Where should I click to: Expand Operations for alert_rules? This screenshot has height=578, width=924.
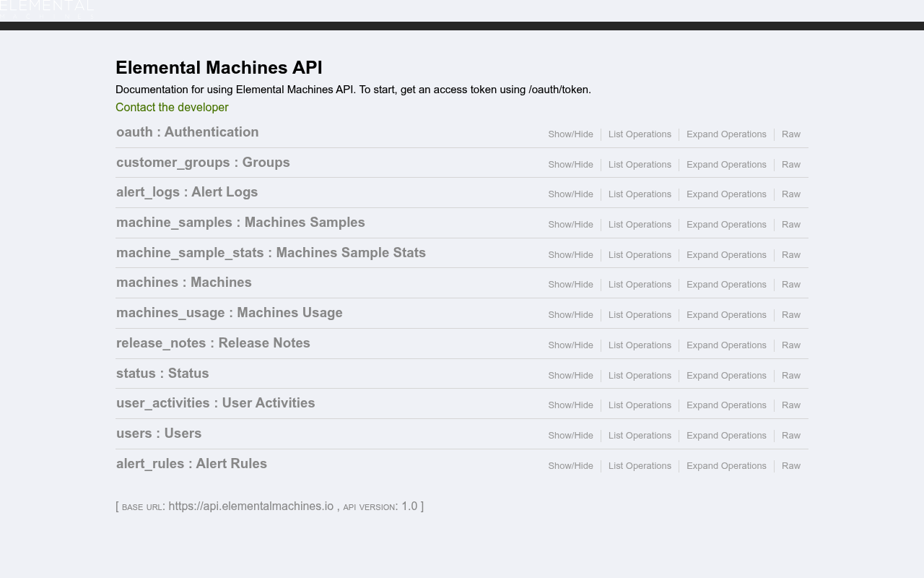[x=726, y=466]
